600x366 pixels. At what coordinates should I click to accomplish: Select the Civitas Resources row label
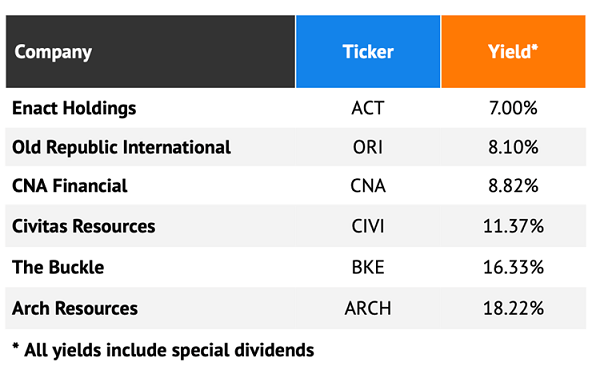[x=83, y=226]
